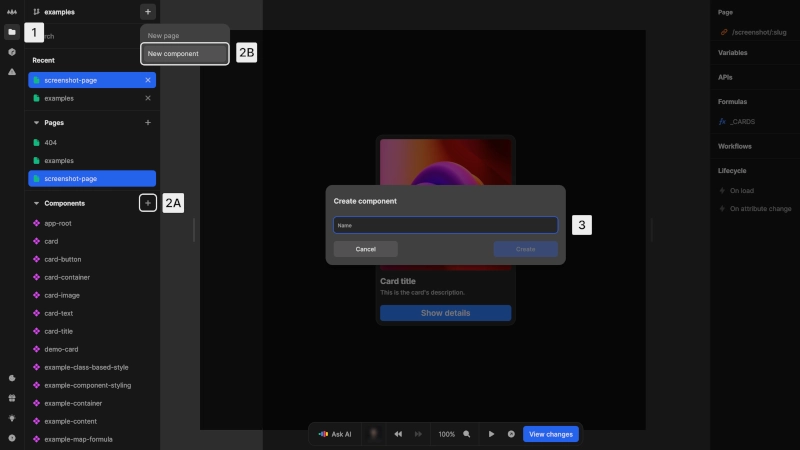Open the packages icon in left sidebar
Screen dimensions: 800x450
(12, 52)
